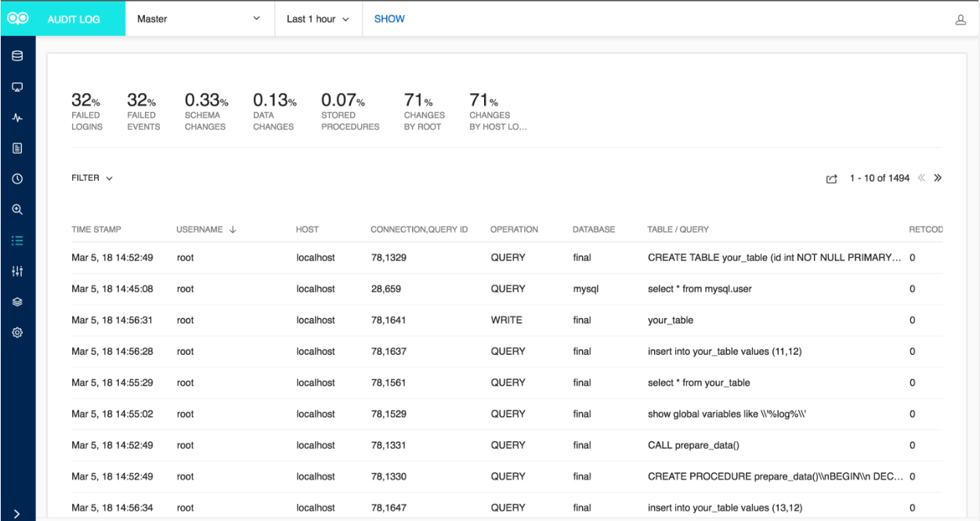Sort by the HOST column header
Screen dimensions: 980x521
pyautogui.click(x=307, y=230)
